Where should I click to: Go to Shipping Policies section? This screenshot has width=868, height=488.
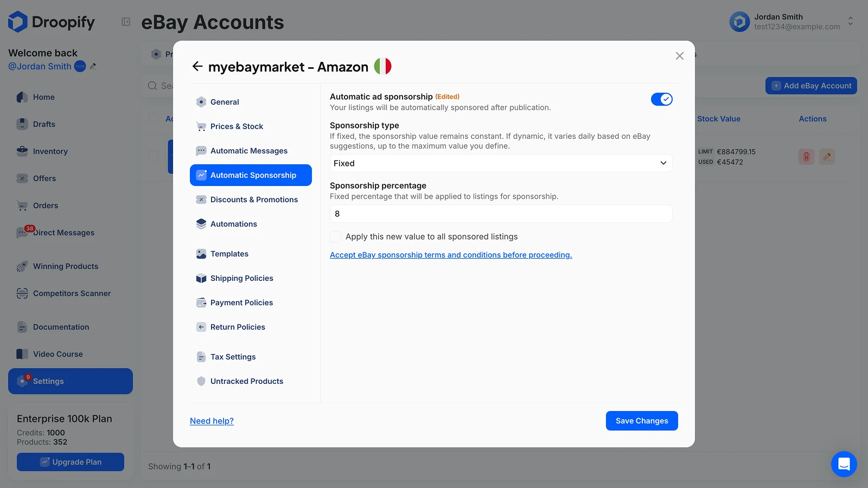pyautogui.click(x=241, y=278)
